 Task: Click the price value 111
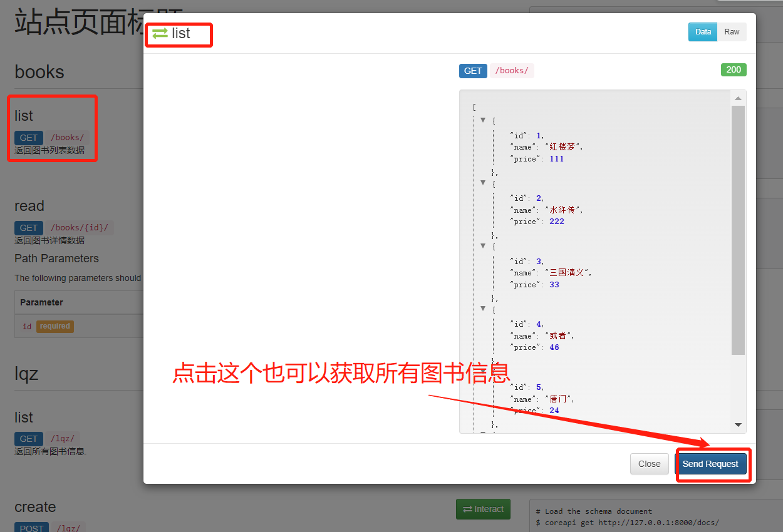[x=556, y=159]
